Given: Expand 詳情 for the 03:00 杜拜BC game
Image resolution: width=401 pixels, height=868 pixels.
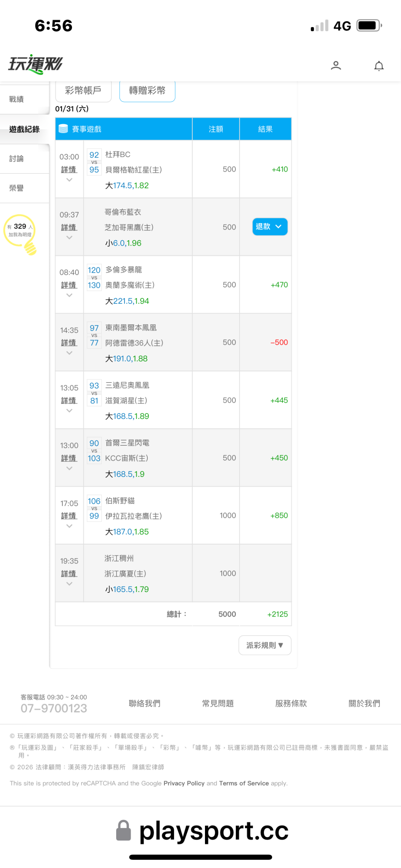Looking at the screenshot, I should [69, 170].
